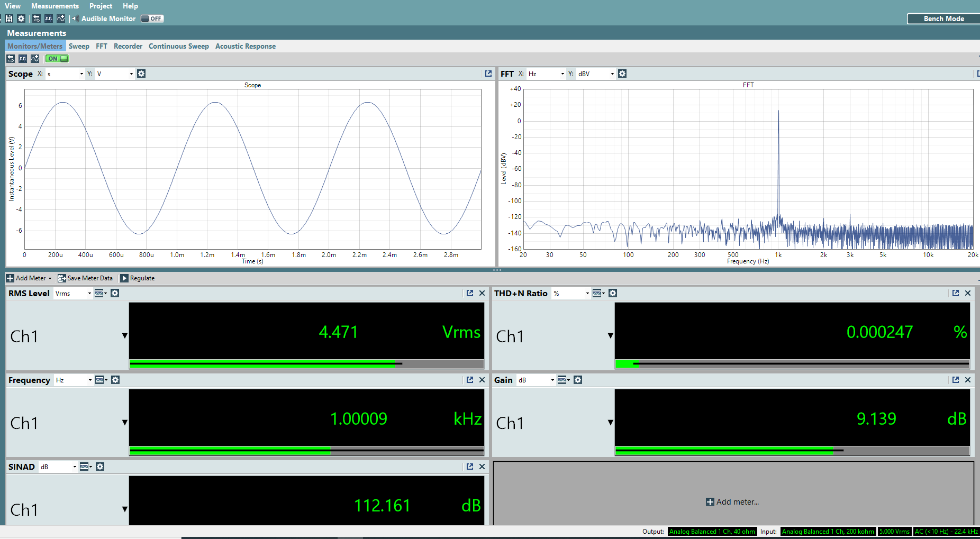The width and height of the screenshot is (980, 539).
Task: Open Gain meter display options dropdown
Action: click(564, 380)
